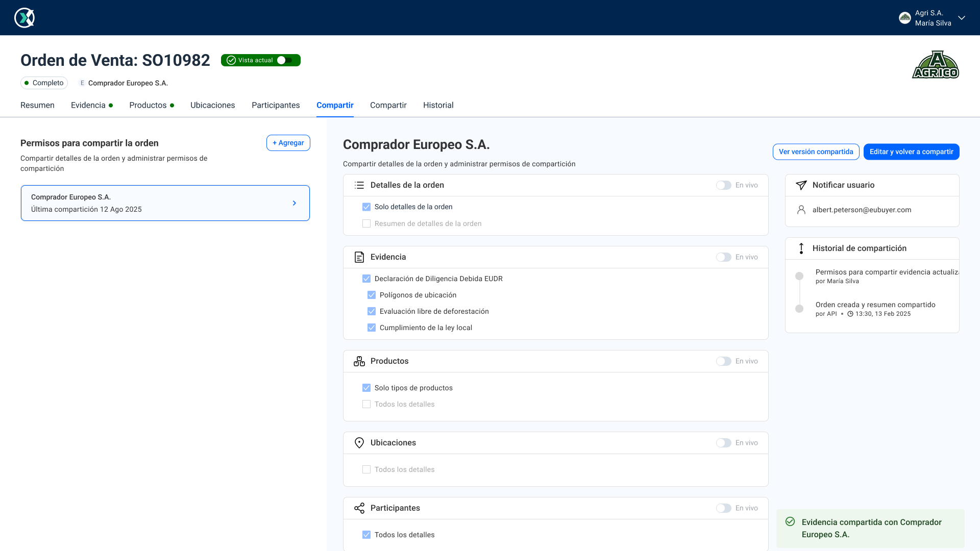
Task: Click the Productos boxes icon
Action: tap(359, 361)
